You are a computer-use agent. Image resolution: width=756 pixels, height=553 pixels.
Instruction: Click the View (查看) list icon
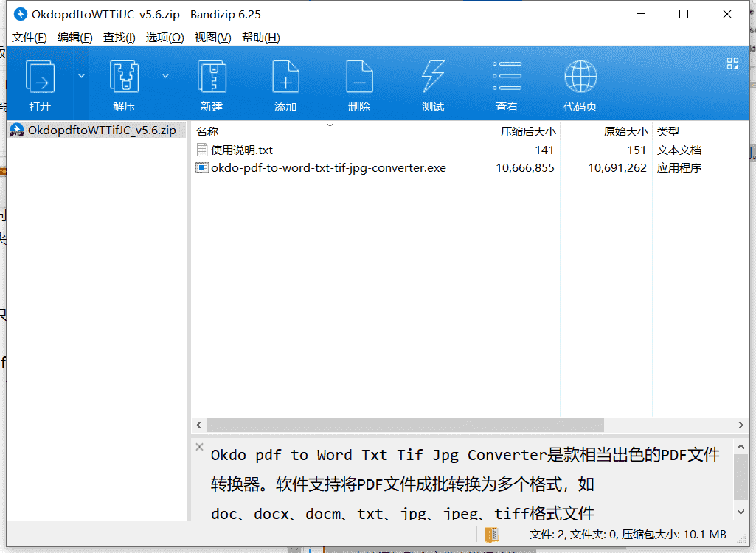507,76
